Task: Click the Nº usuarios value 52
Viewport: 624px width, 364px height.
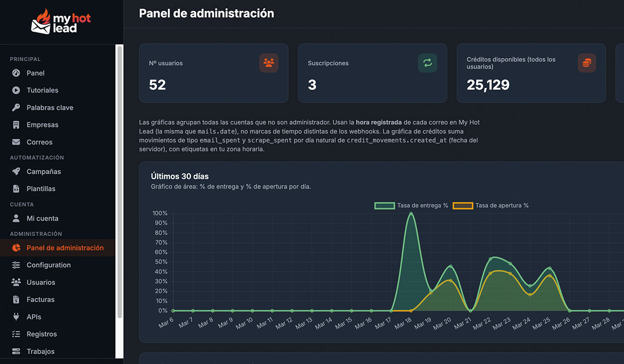Action: [x=158, y=85]
